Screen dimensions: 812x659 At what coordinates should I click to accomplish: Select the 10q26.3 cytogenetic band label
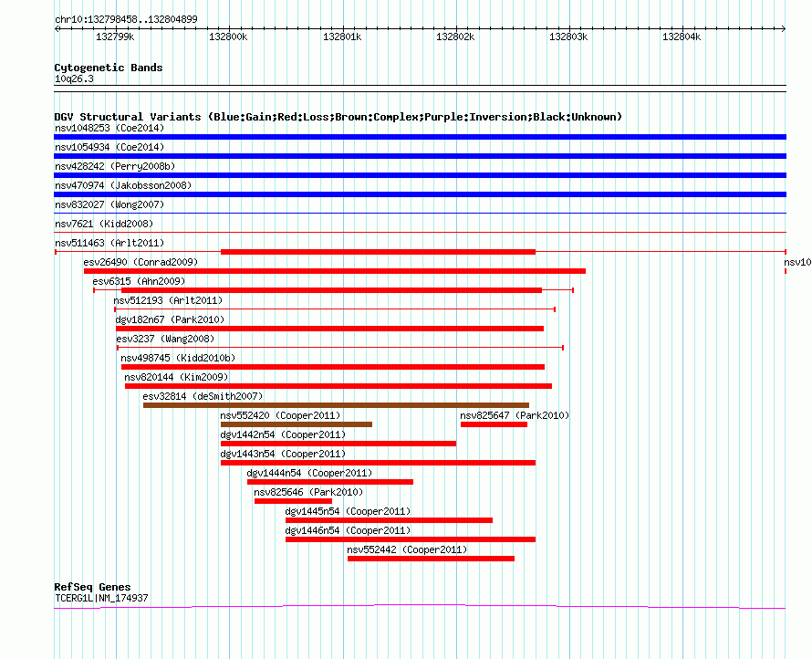[74, 78]
